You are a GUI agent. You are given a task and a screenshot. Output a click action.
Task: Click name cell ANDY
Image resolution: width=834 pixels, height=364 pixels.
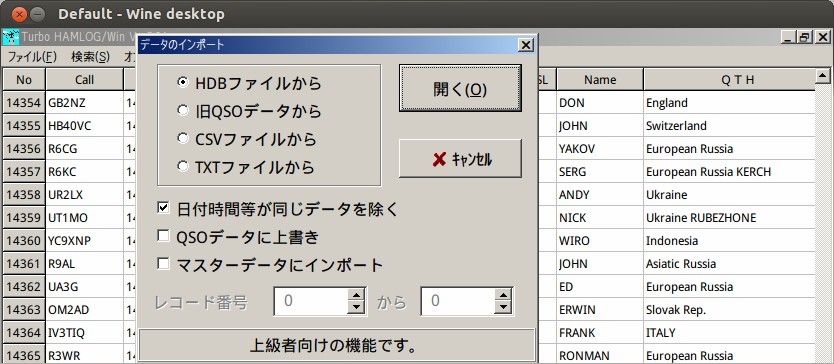[600, 195]
